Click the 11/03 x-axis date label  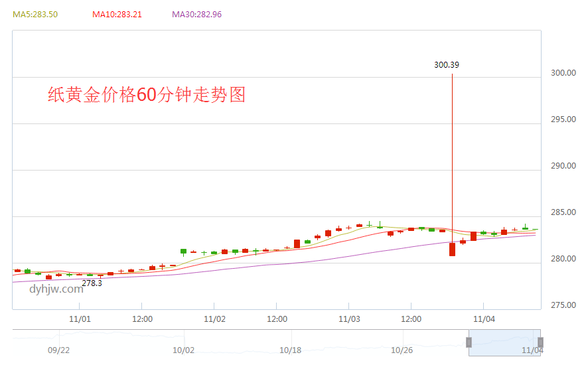tap(349, 319)
